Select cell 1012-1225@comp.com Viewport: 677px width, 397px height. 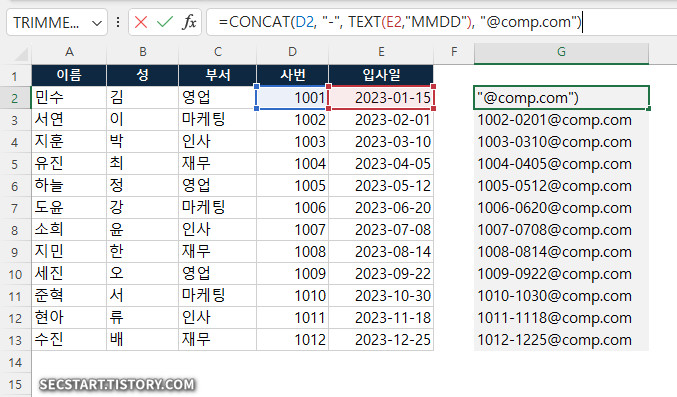click(x=561, y=340)
